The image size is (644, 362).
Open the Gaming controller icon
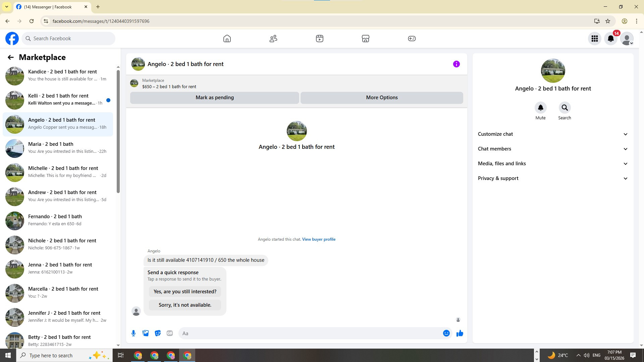coord(412,39)
